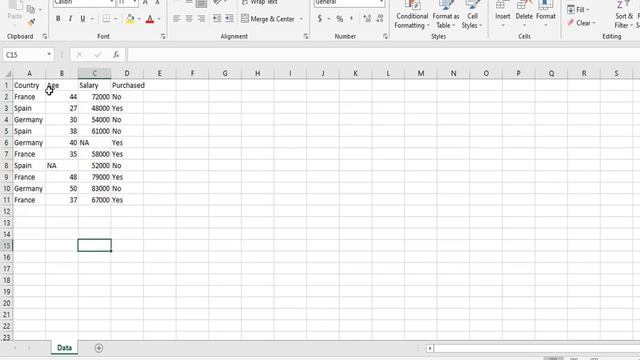The height and width of the screenshot is (360, 640).
Task: Align text left
Action: (176, 19)
